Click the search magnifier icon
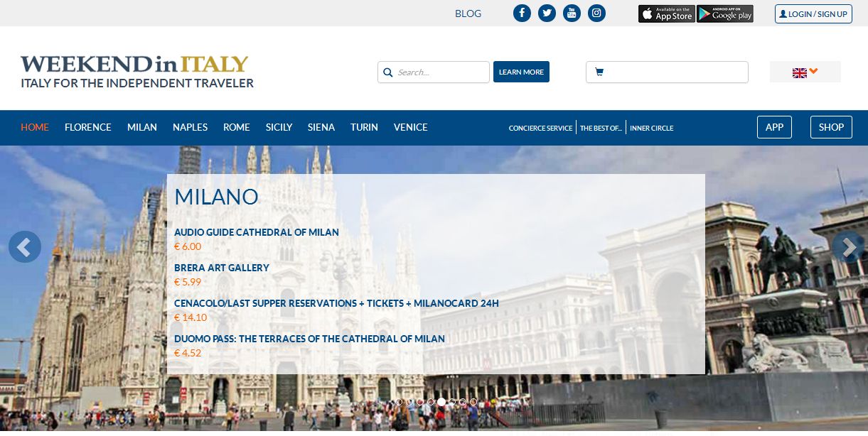 388,72
